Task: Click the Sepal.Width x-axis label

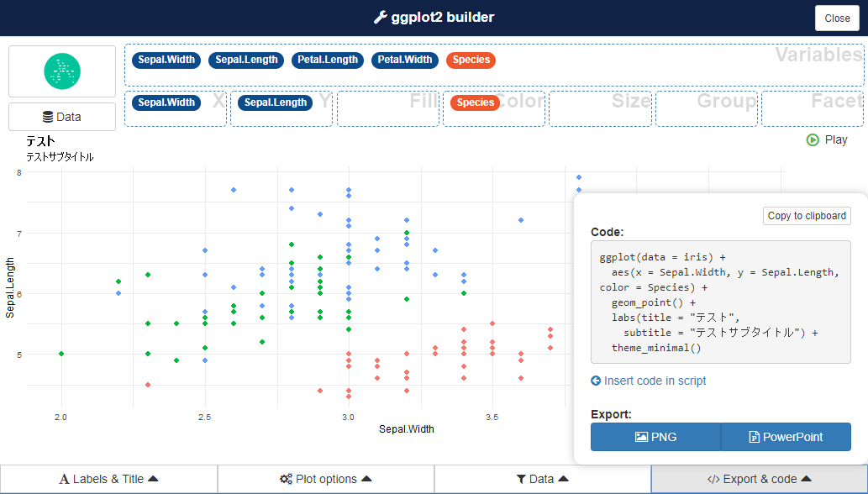Action: coord(407,428)
